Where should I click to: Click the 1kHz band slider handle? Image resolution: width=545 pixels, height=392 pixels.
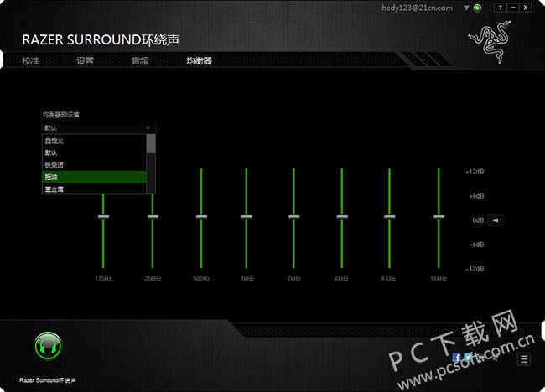click(247, 217)
